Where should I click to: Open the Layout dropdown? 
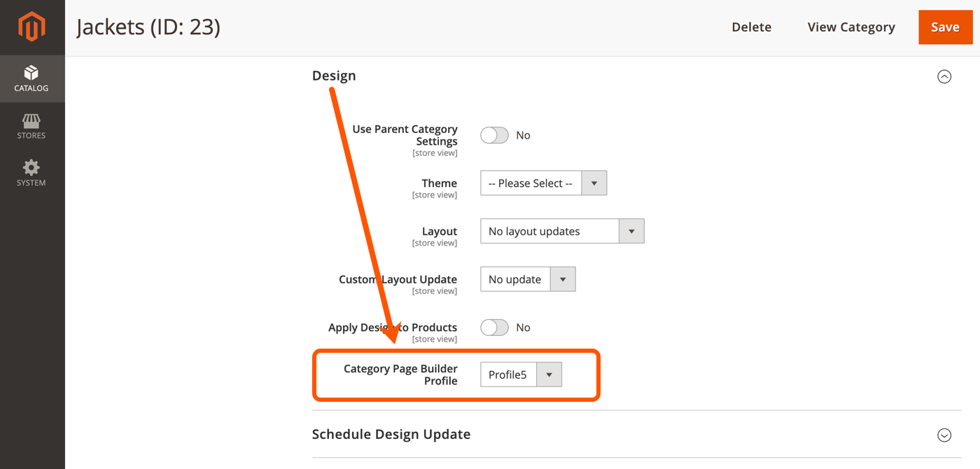coord(549,231)
